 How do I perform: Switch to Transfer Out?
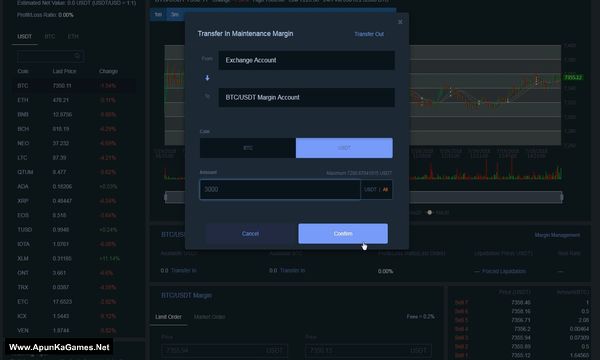click(369, 34)
